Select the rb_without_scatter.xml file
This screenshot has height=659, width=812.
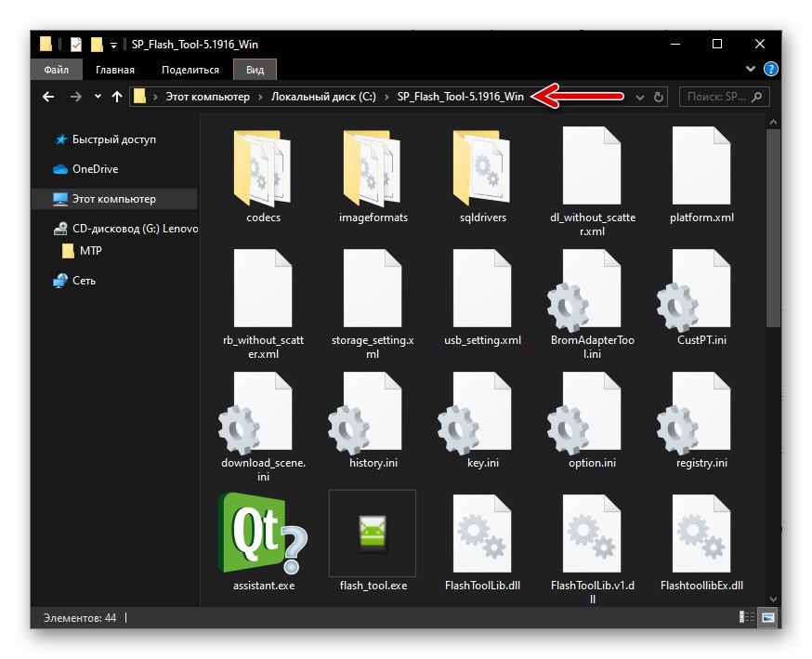click(263, 305)
